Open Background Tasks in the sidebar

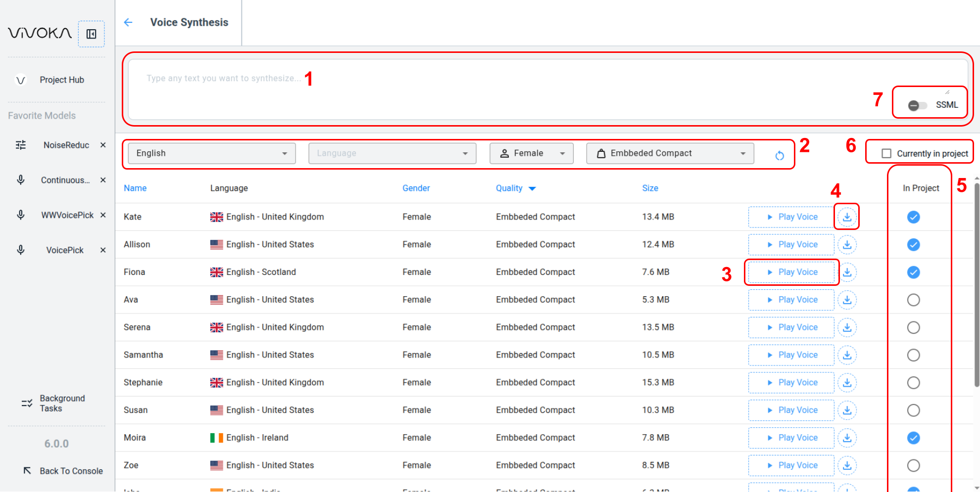(62, 403)
